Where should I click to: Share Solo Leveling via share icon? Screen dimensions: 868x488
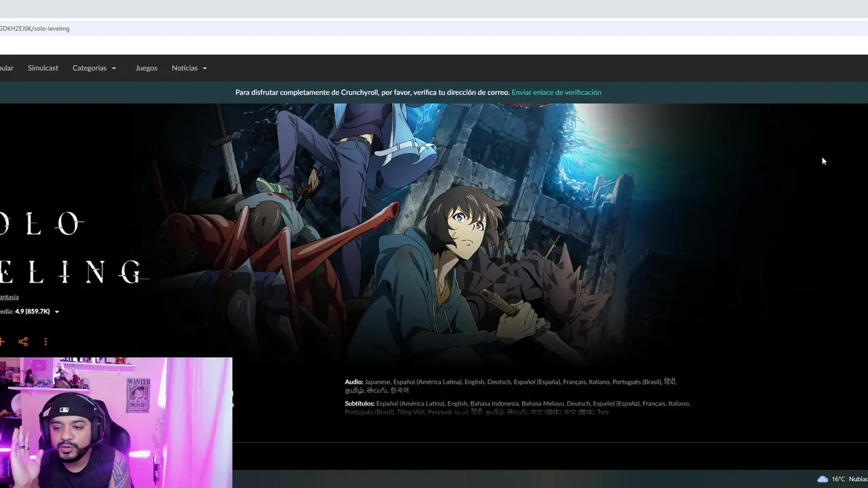coord(23,342)
